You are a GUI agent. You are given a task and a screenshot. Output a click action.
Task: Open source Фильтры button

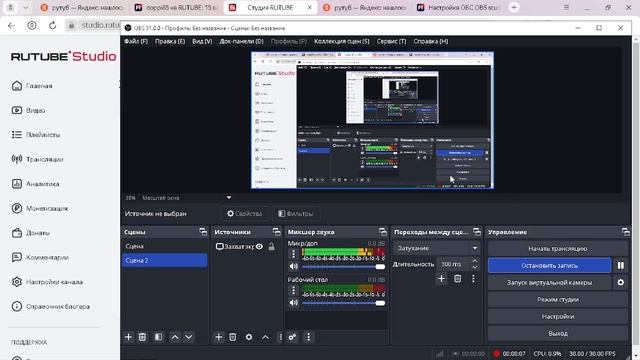tap(296, 213)
